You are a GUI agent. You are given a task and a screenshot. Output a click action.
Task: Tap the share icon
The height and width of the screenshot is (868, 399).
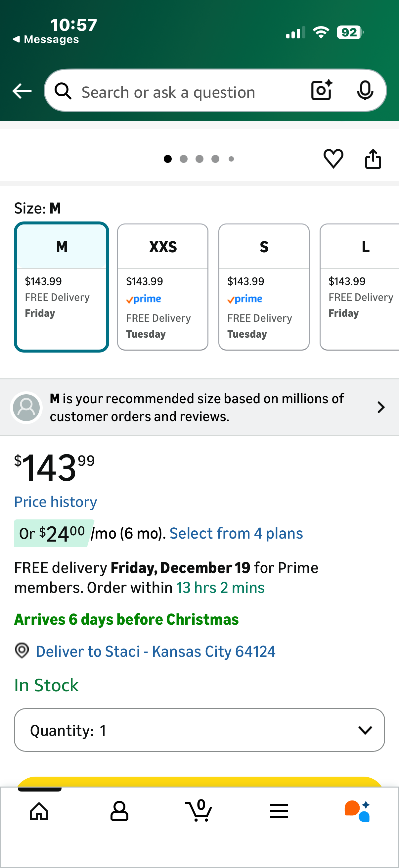(373, 158)
